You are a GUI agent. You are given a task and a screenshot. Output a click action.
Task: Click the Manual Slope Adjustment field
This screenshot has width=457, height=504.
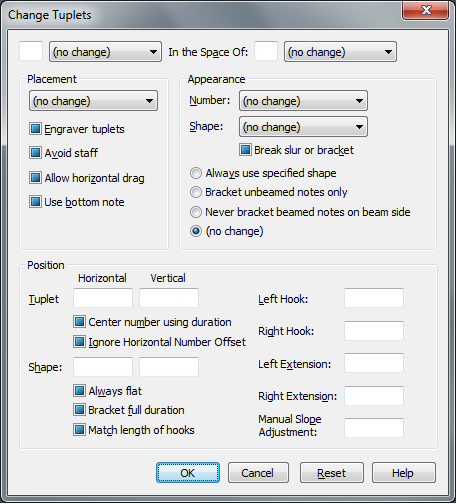(x=374, y=428)
